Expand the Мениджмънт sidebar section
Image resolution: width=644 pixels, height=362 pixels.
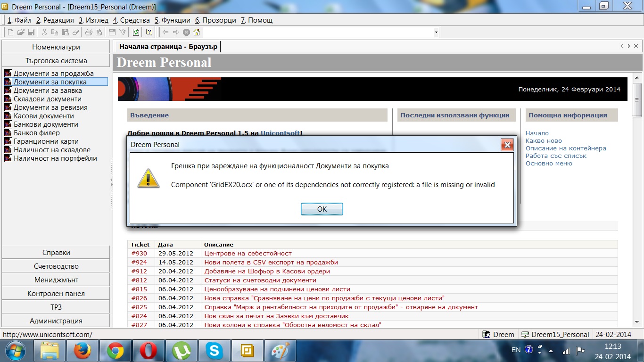(56, 280)
